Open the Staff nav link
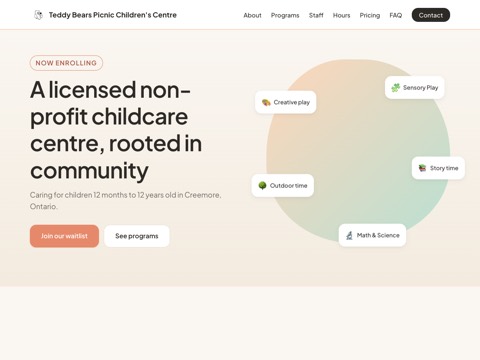 316,15
